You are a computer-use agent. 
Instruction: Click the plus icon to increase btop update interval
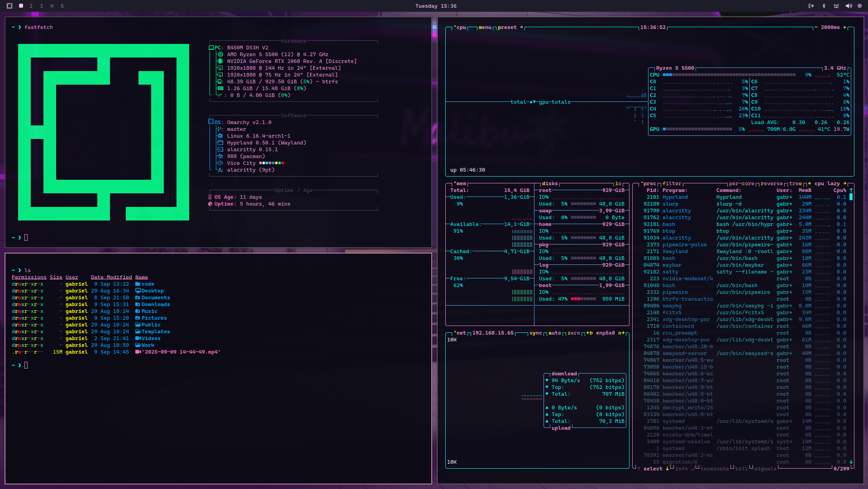(x=844, y=27)
